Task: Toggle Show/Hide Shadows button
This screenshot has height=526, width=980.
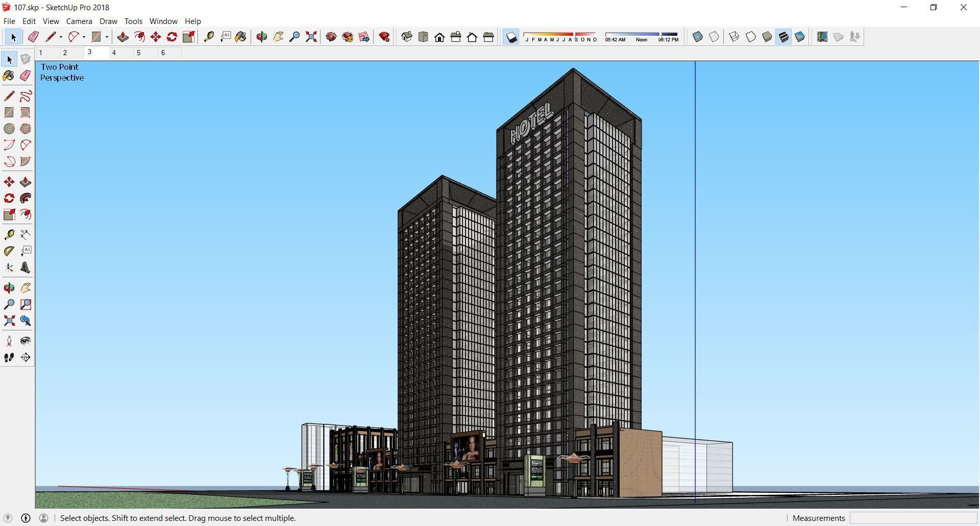Action: pyautogui.click(x=511, y=37)
